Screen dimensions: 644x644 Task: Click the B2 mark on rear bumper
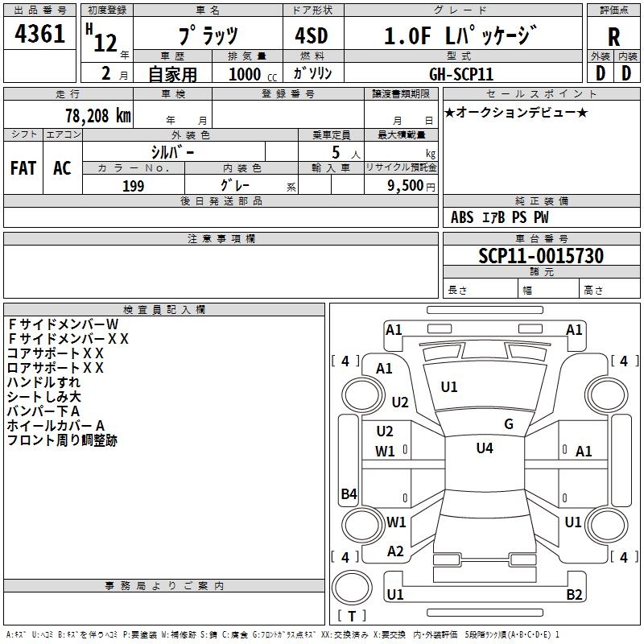pos(574,594)
